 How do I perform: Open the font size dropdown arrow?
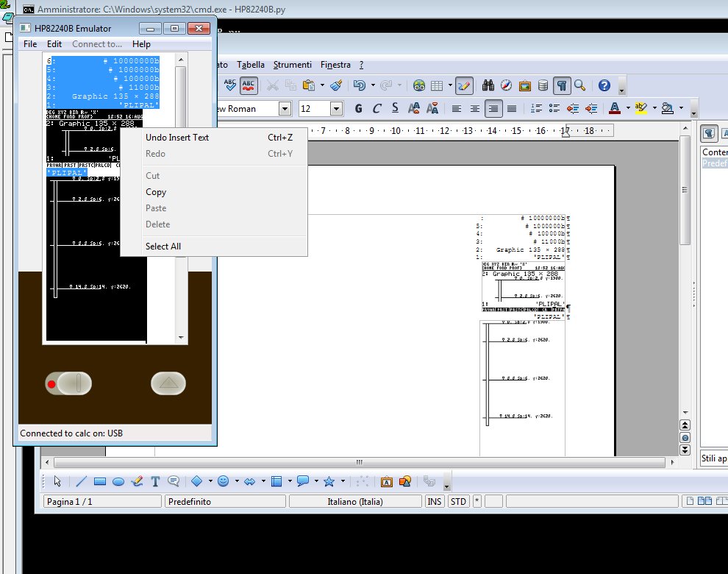[x=336, y=109]
